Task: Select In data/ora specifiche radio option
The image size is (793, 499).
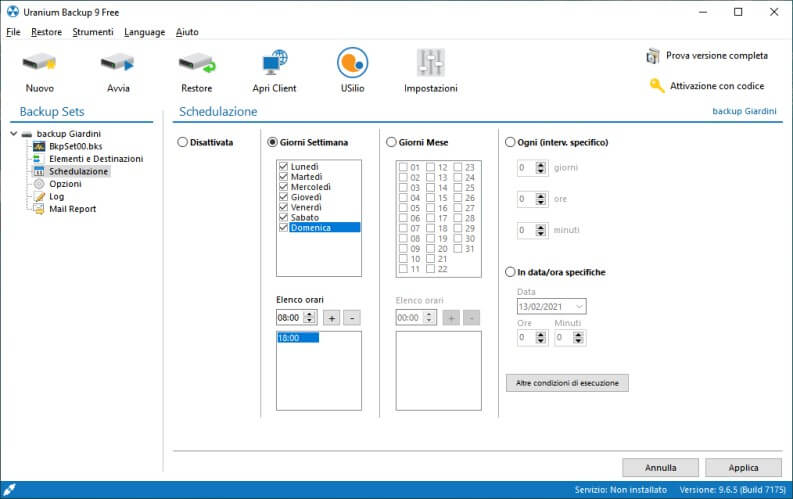Action: click(x=510, y=273)
